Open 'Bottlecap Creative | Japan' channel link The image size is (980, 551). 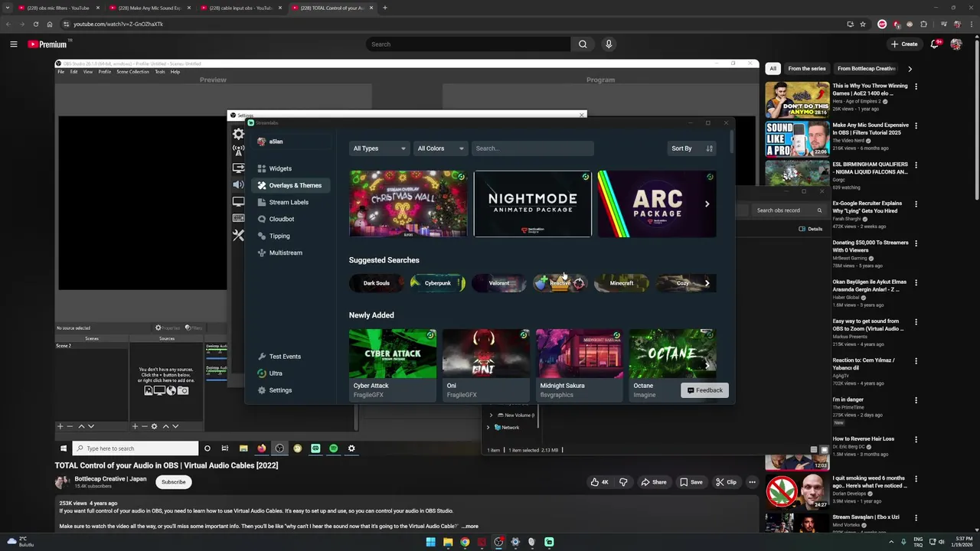click(x=110, y=479)
